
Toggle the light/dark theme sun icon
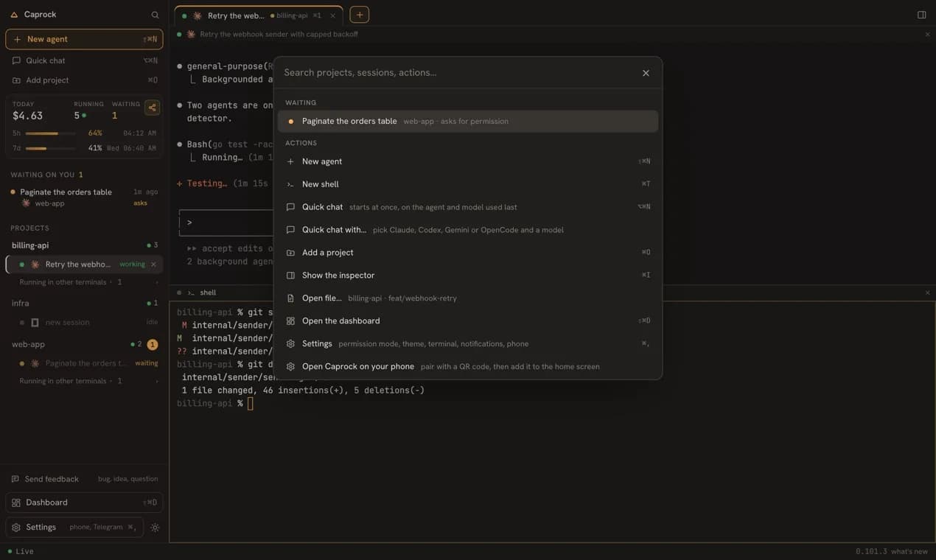click(155, 528)
